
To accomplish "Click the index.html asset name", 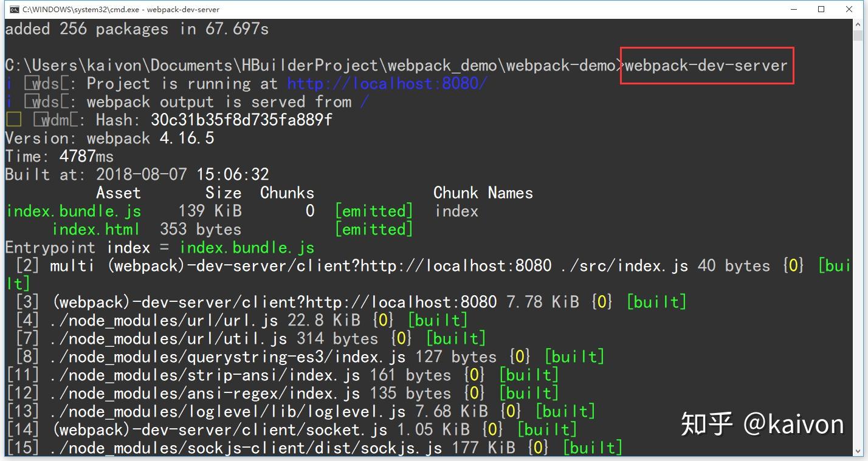I will (x=96, y=229).
